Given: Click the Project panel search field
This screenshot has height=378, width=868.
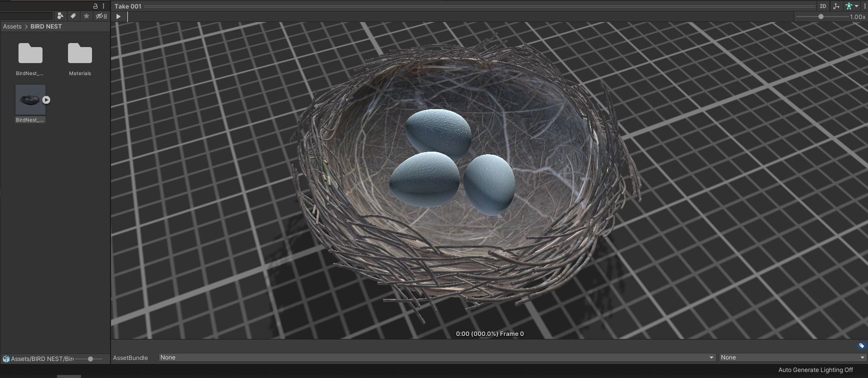Looking at the screenshot, I should point(26,16).
